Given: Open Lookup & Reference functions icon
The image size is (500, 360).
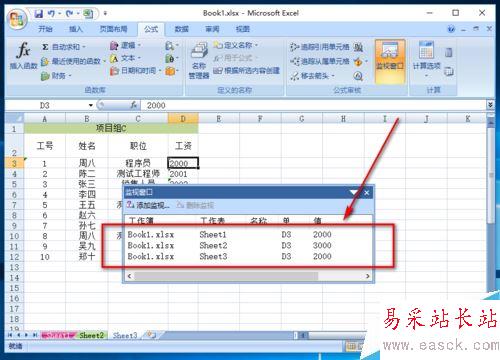Looking at the screenshot, I should 170,46.
